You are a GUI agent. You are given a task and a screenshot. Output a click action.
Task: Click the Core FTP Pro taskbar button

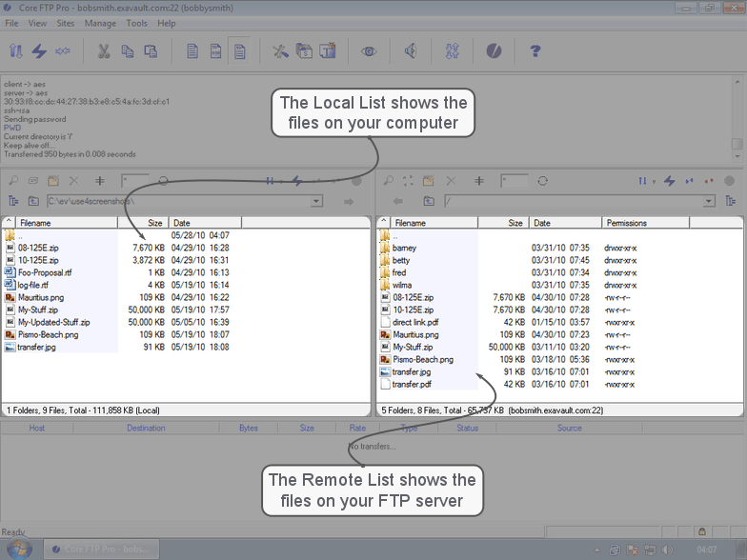pos(101,549)
